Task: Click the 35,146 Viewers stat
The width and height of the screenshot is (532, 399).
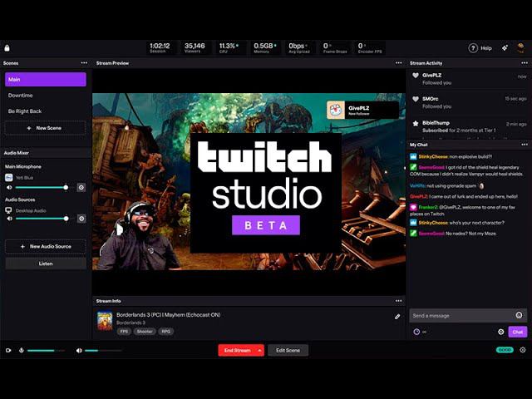Action: 195,48
